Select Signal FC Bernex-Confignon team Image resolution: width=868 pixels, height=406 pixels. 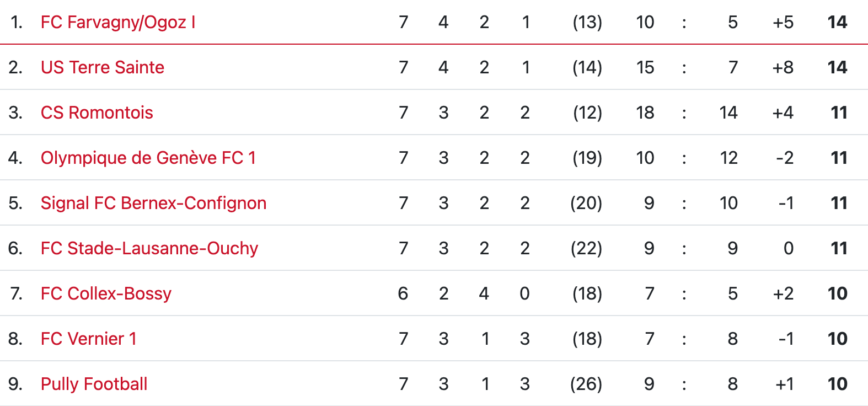(x=154, y=203)
